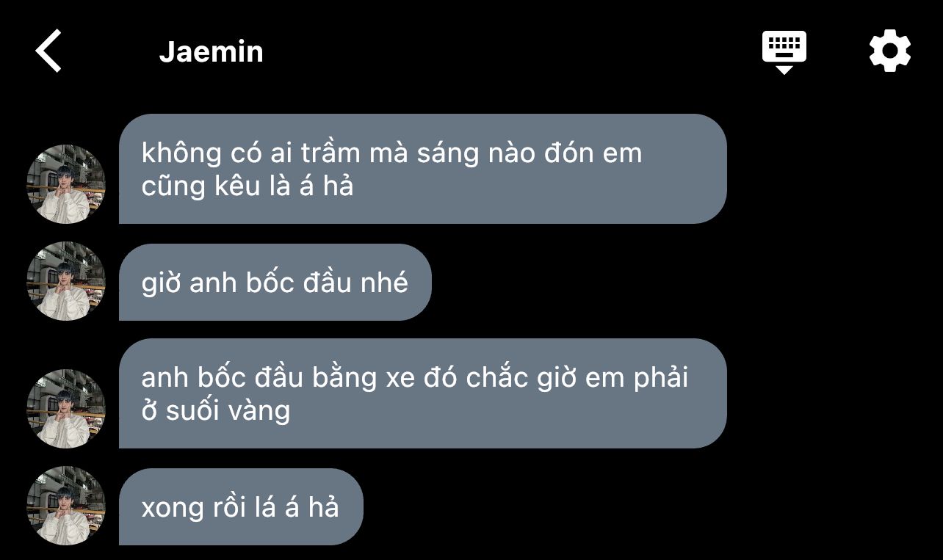This screenshot has width=943, height=560.
Task: Select the bubble starting 'không có ai trầm'
Action: 423,169
